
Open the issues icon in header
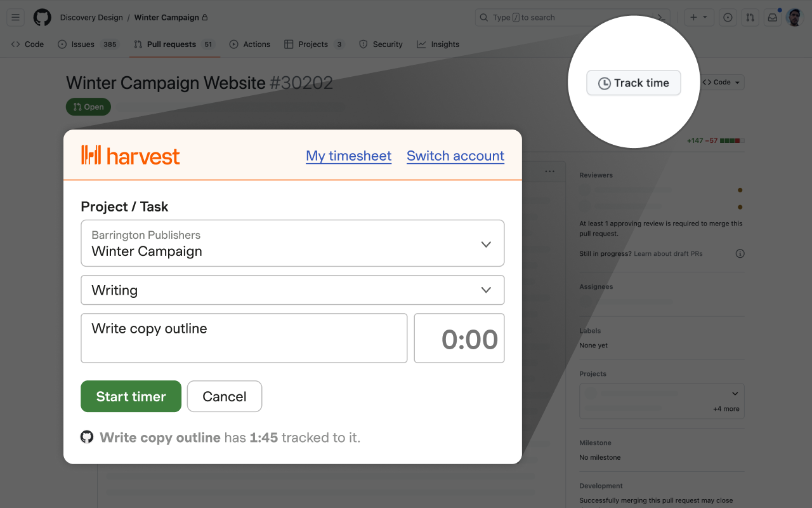[728, 18]
